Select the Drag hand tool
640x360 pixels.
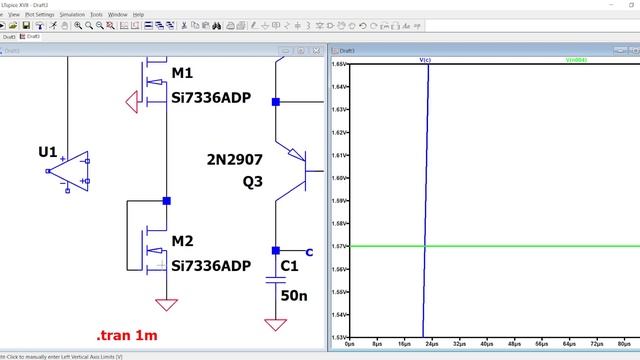point(352,26)
